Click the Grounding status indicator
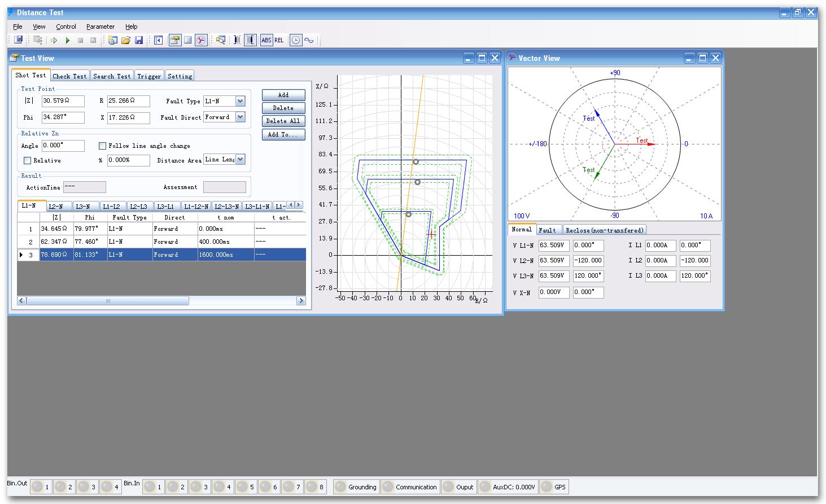The height and width of the screenshot is (504, 826). tap(356, 487)
